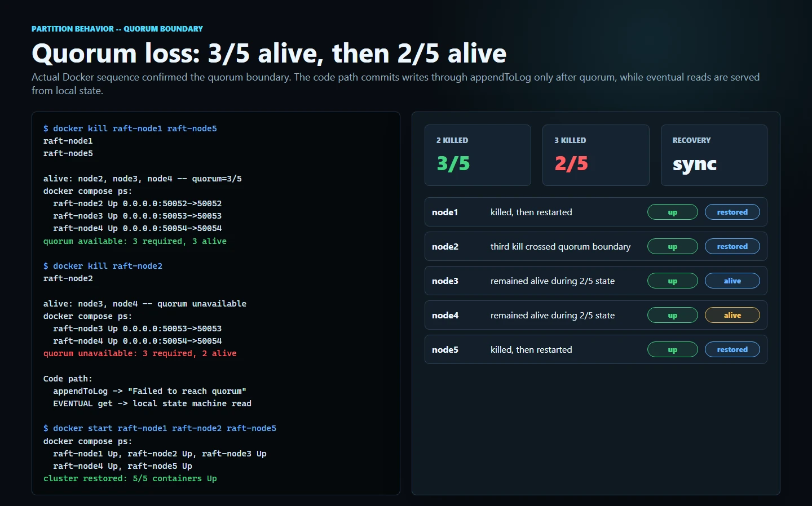Click the "2 KILLED" 3/5 stat card
The width and height of the screenshot is (812, 506).
[478, 155]
